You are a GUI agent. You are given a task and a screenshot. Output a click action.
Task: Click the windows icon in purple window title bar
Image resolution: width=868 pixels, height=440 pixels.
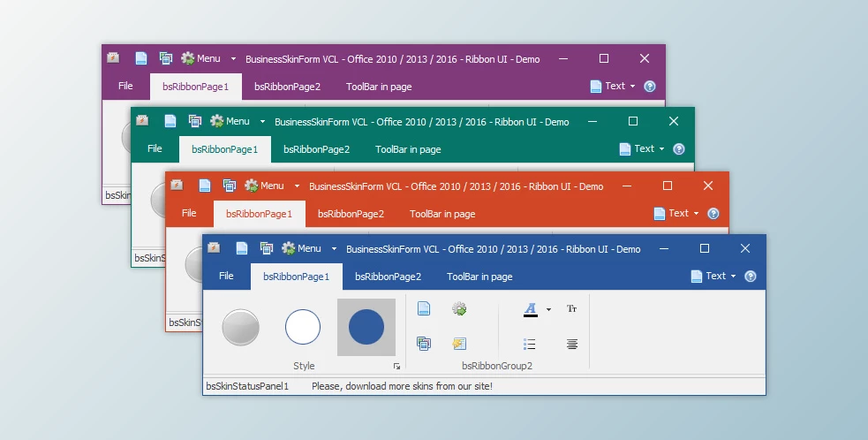pos(165,58)
